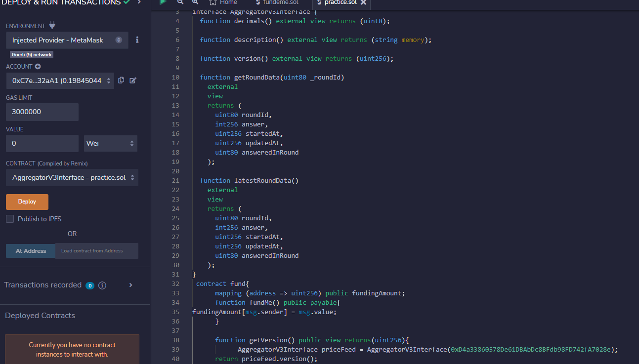Click the Deployed Contracts heading
The image size is (639, 364).
(x=40, y=316)
